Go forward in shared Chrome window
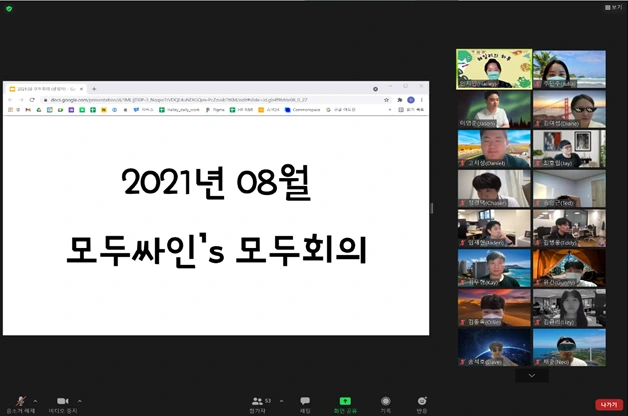Screen dimensions: 628x416 (x=21, y=100)
